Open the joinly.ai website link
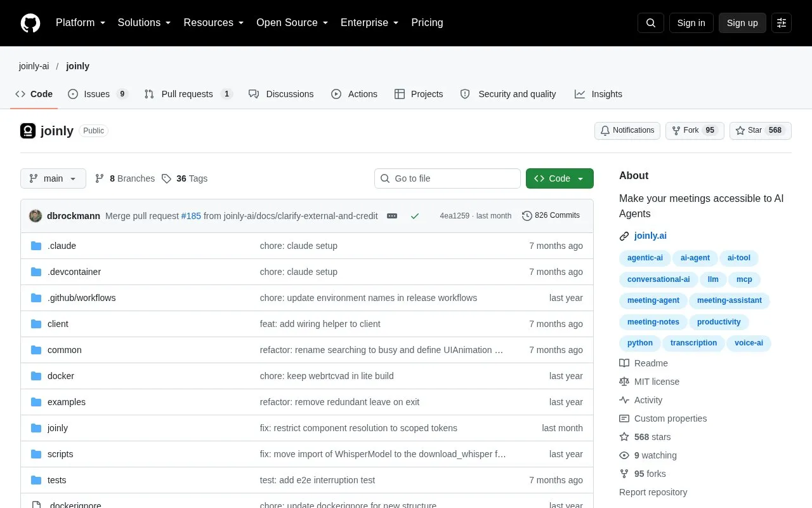This screenshot has height=508, width=812. [x=650, y=236]
